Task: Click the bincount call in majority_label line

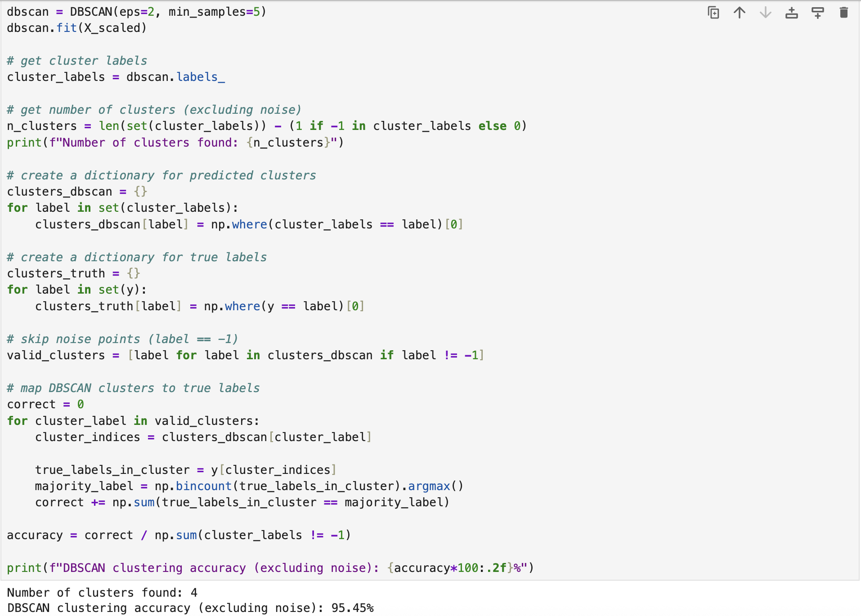Action: coord(203,486)
